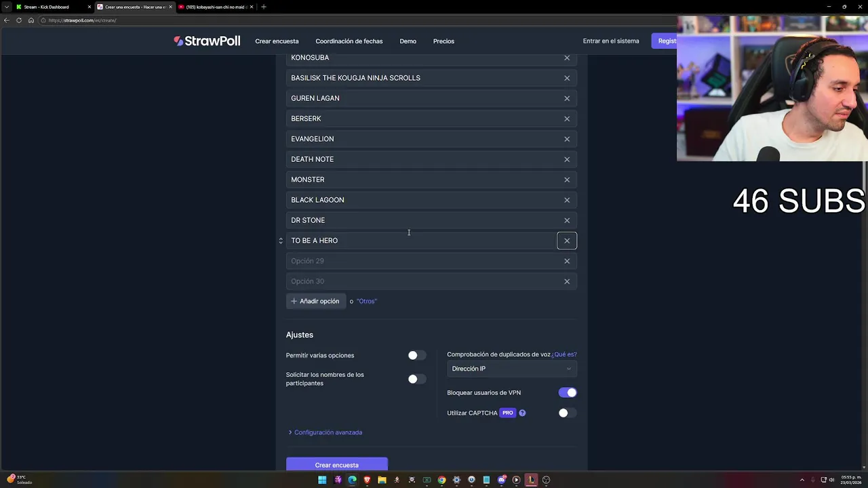Image resolution: width=868 pixels, height=488 pixels.
Task: Open Windows Start menu
Action: tap(322, 480)
